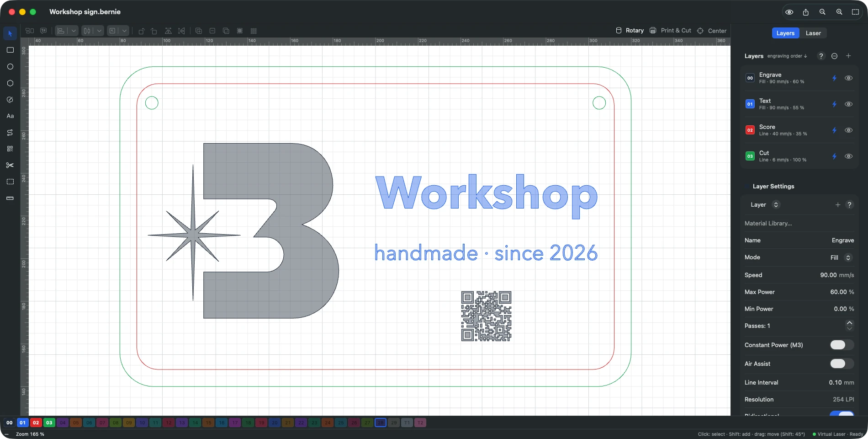The height and width of the screenshot is (439, 868).
Task: Select the Cut layer row
Action: pos(799,156)
